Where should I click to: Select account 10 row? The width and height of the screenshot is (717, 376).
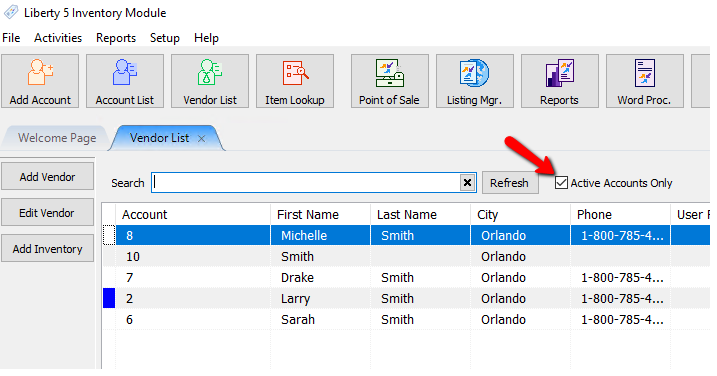(x=406, y=257)
